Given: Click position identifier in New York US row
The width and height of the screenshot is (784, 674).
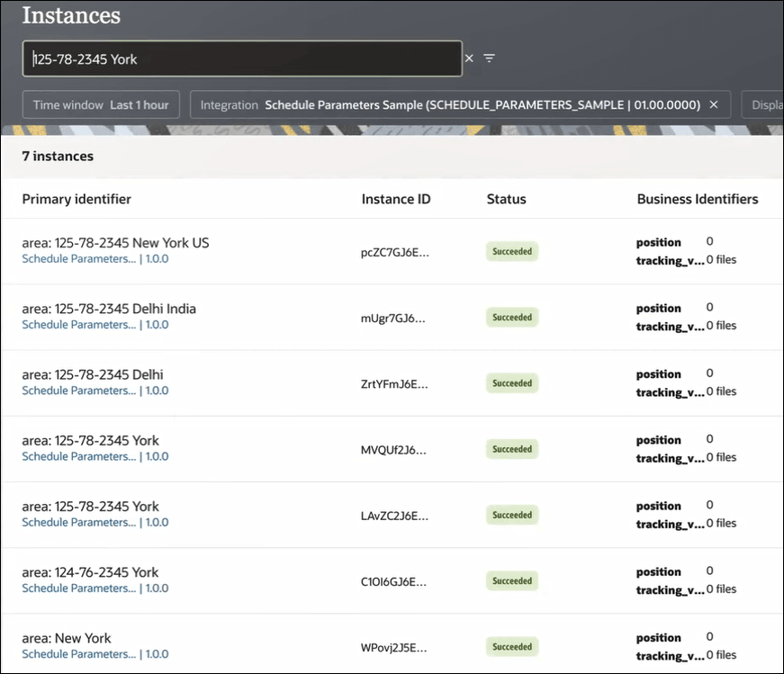Looking at the screenshot, I should click(x=659, y=242).
